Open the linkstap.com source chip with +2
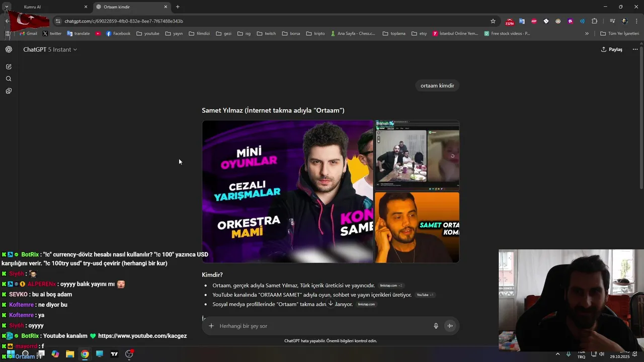644x362 pixels. click(x=391, y=286)
